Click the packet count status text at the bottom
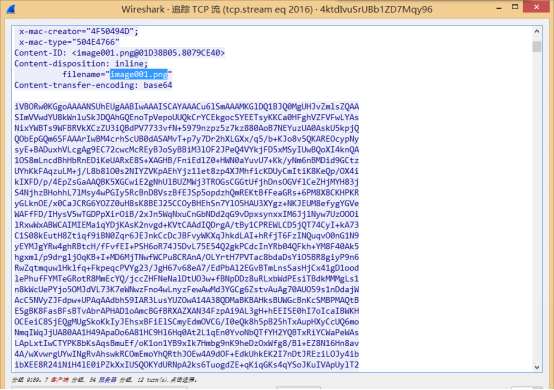The width and height of the screenshot is (554, 390). pos(104,380)
